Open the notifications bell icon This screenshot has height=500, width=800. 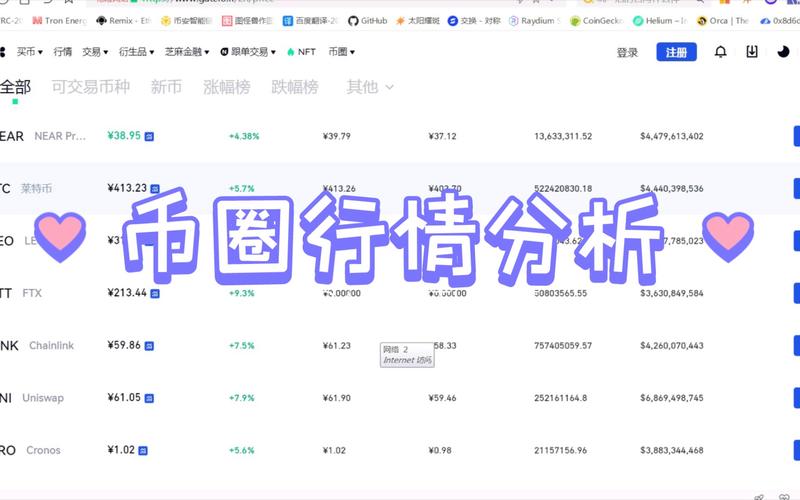click(720, 52)
